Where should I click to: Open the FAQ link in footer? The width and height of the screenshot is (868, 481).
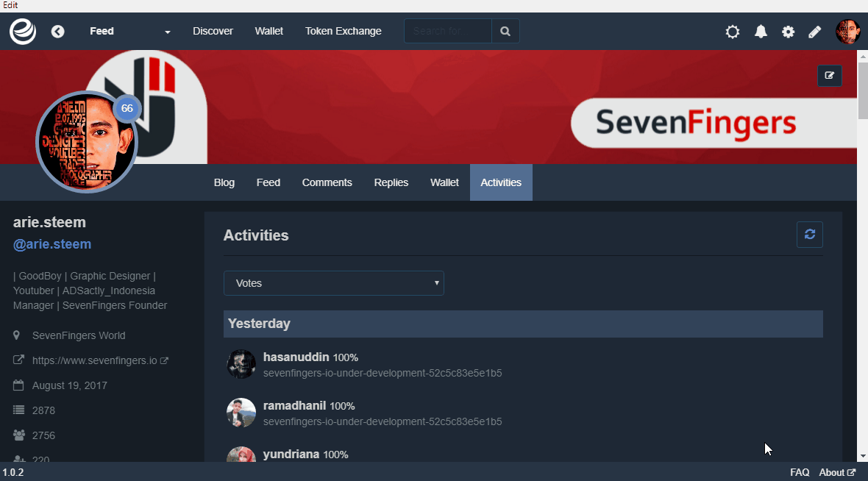click(x=800, y=472)
